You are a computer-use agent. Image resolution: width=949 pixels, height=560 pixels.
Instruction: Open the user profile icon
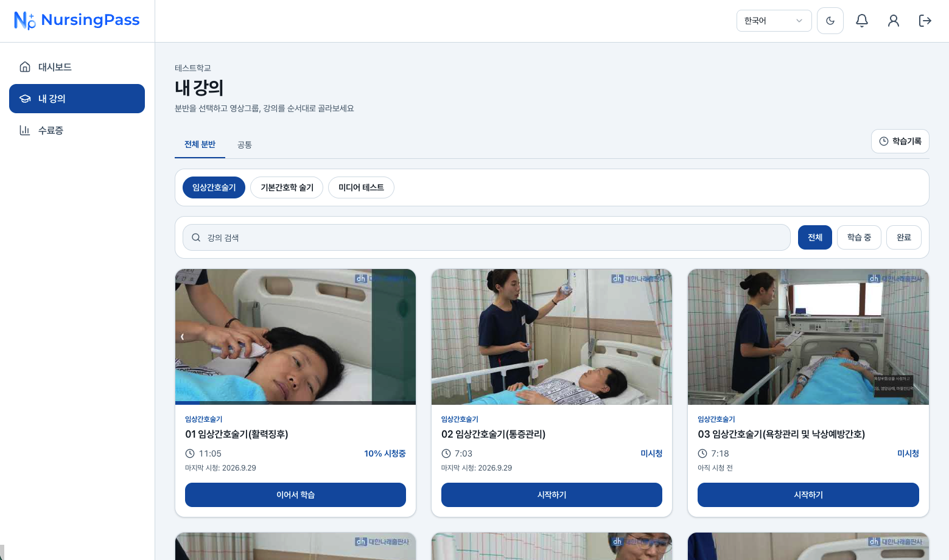pyautogui.click(x=894, y=21)
